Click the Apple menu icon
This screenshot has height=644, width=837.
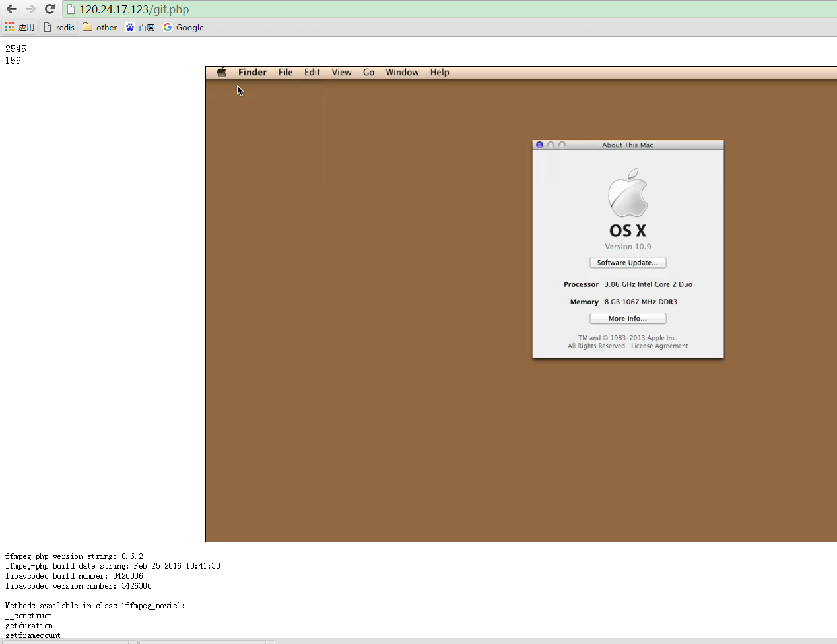pos(222,73)
